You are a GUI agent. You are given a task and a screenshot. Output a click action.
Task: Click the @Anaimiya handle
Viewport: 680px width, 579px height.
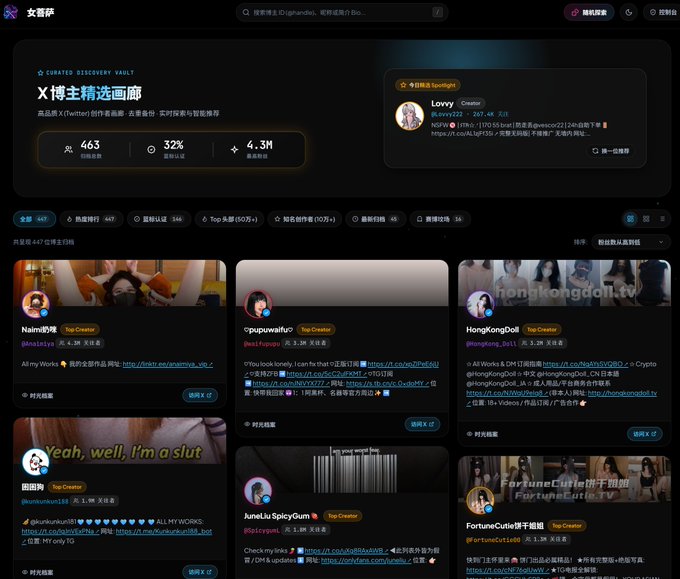pos(38,343)
